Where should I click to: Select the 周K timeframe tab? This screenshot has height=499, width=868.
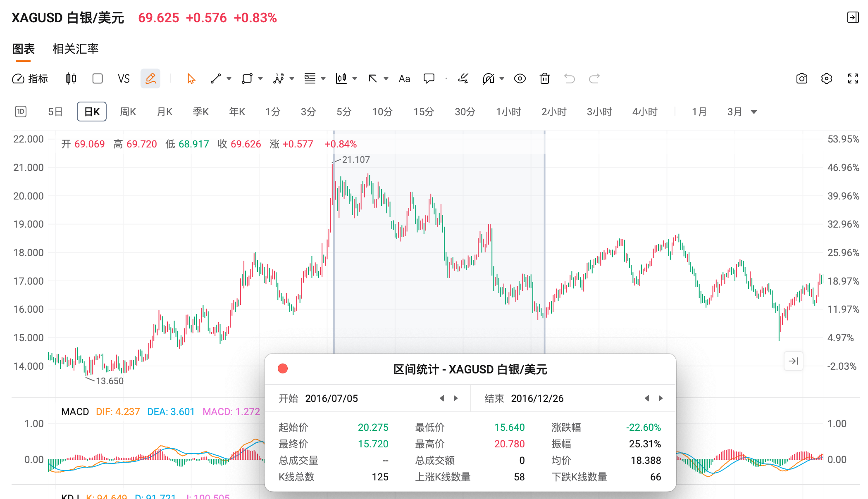coord(128,112)
